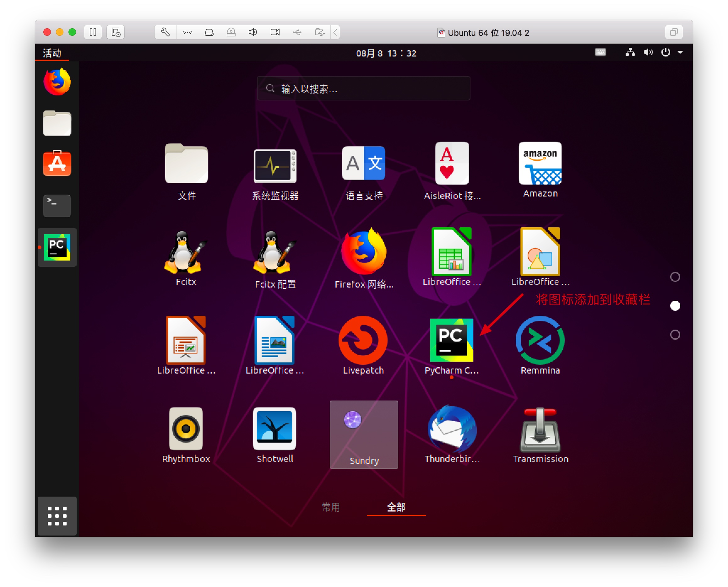Open the clock and calendar menu
Viewport: 728px width, 587px height.
(386, 53)
